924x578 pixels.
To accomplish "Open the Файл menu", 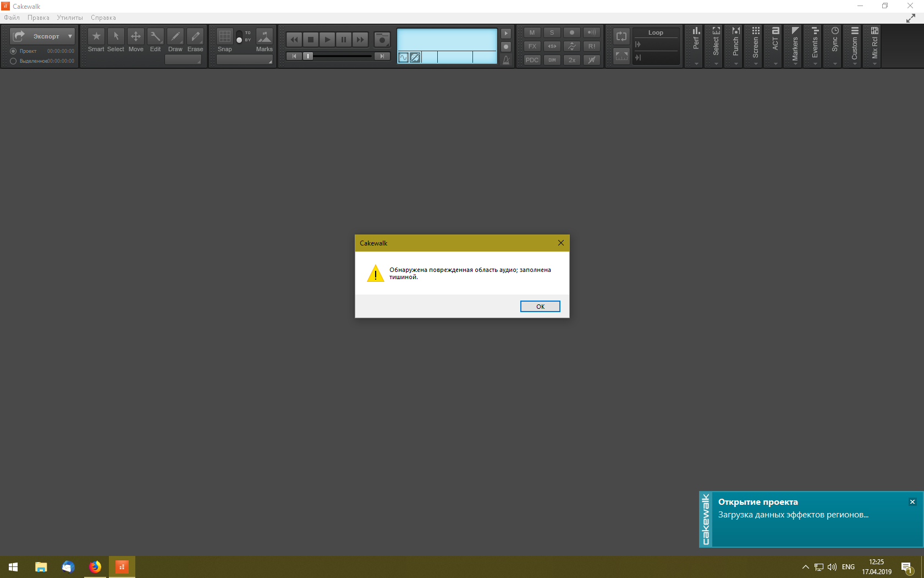I will [x=12, y=18].
